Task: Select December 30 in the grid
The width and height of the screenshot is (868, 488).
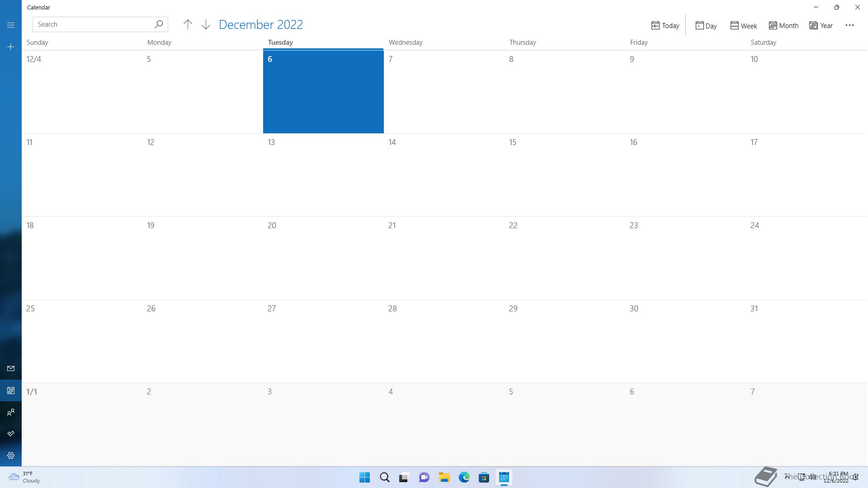Action: click(685, 341)
